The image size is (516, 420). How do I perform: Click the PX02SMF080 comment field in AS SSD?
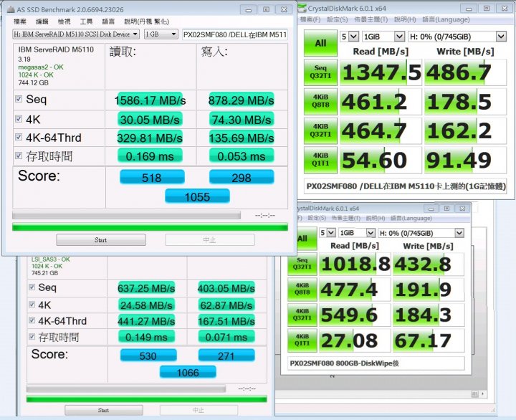point(235,34)
